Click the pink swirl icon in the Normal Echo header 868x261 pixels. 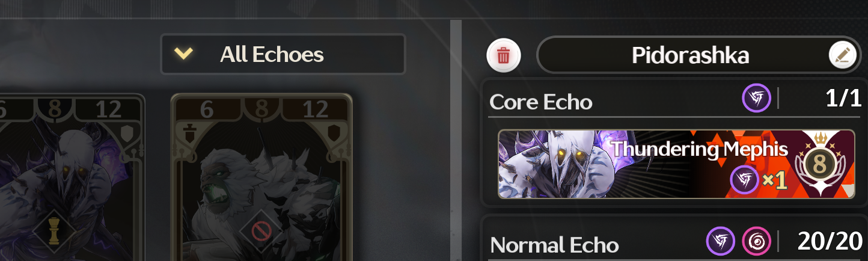[756, 241]
